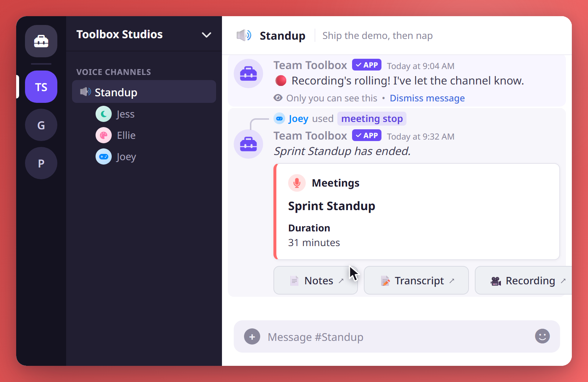The width and height of the screenshot is (588, 382).
Task: Click the speaker icon beside Standup in sidebar
Action: (x=85, y=92)
